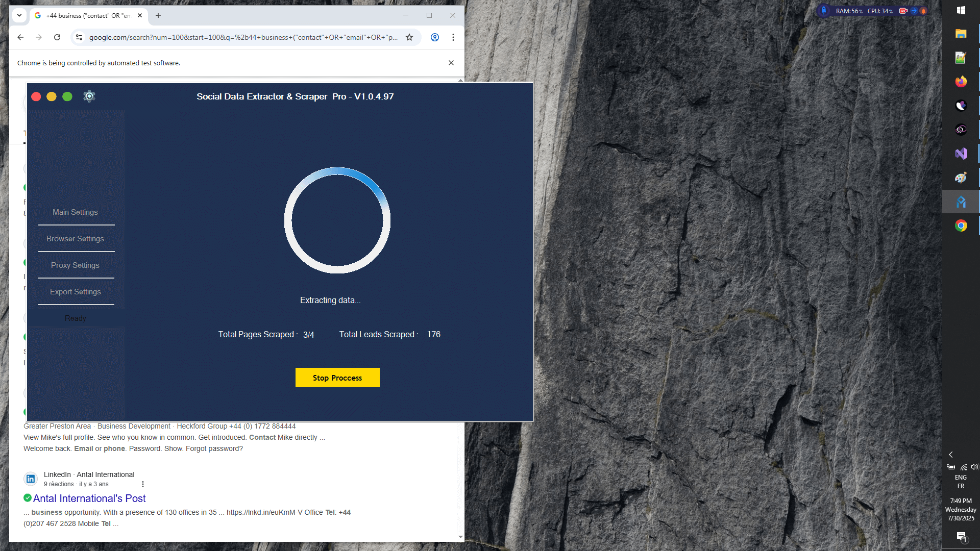Click the yellow minimize dot of scraper
The width and height of the screenshot is (980, 551).
pyautogui.click(x=52, y=97)
